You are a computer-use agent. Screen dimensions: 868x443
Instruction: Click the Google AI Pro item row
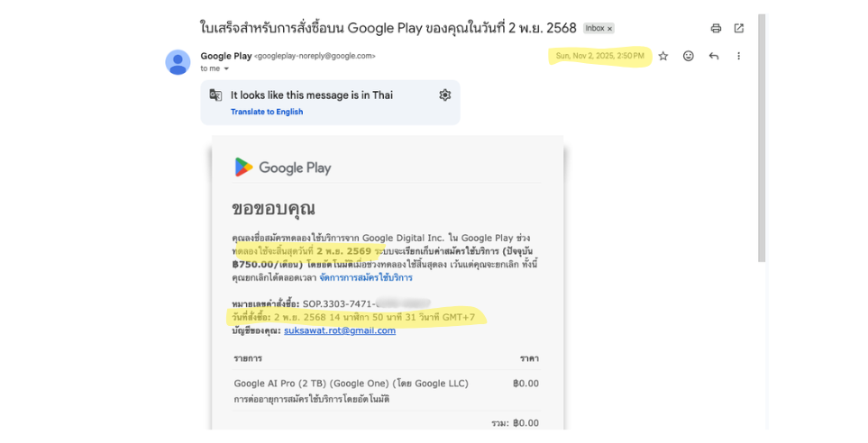(387, 391)
